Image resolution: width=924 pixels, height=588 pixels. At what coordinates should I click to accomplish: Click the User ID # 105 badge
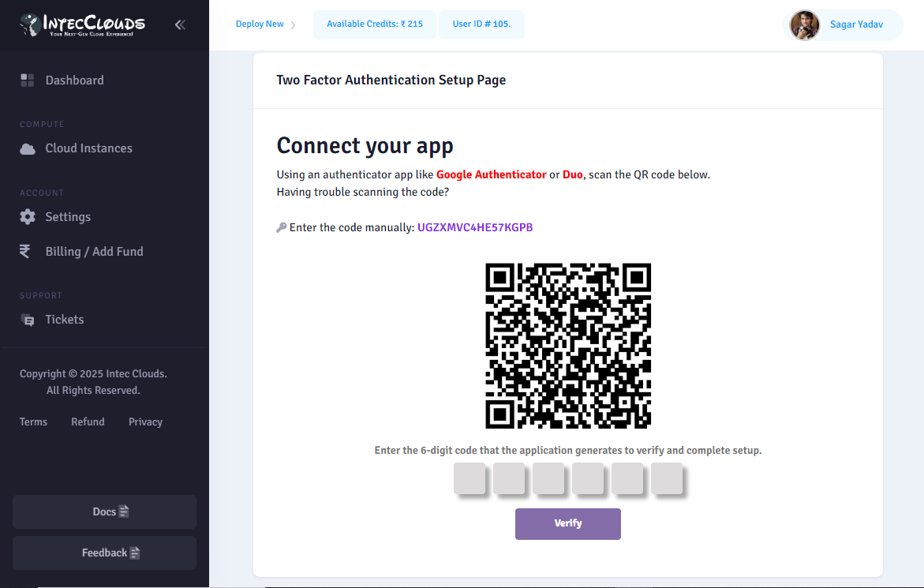[x=481, y=24]
